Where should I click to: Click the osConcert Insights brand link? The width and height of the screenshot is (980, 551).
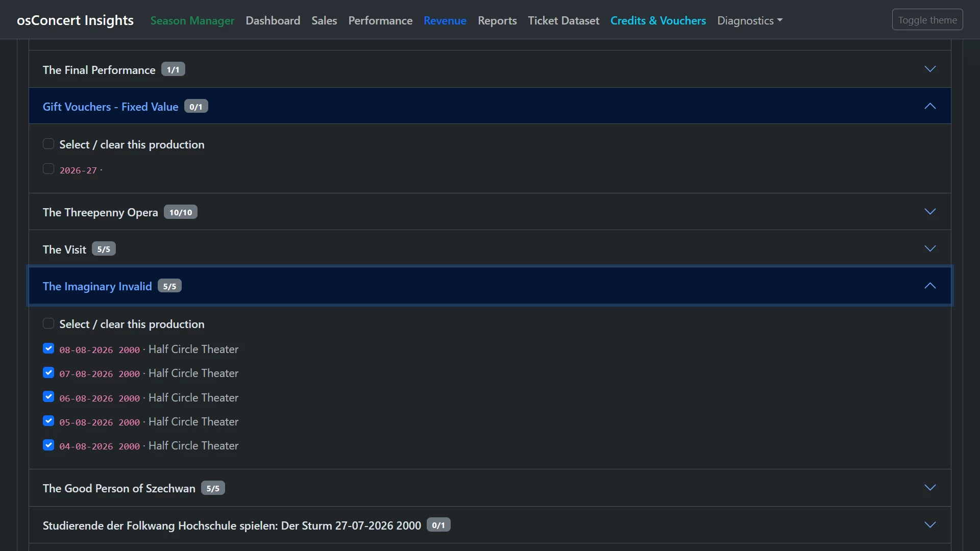point(75,20)
